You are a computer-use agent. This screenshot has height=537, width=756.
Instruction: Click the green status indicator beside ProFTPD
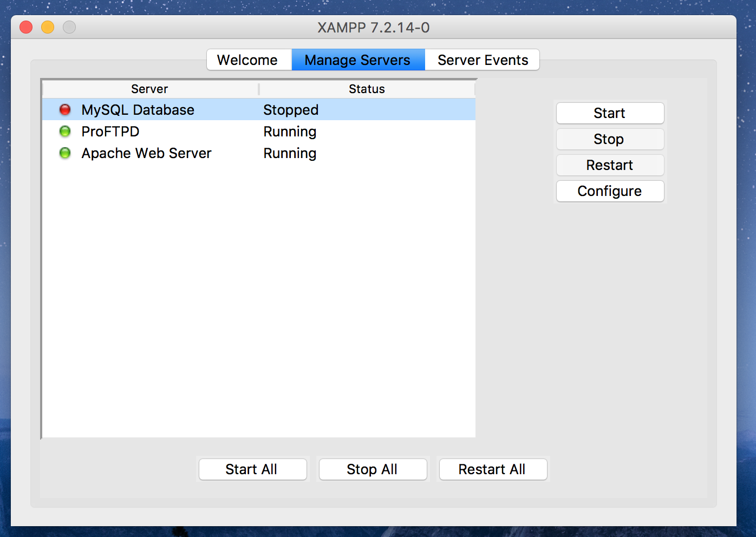[x=65, y=132]
